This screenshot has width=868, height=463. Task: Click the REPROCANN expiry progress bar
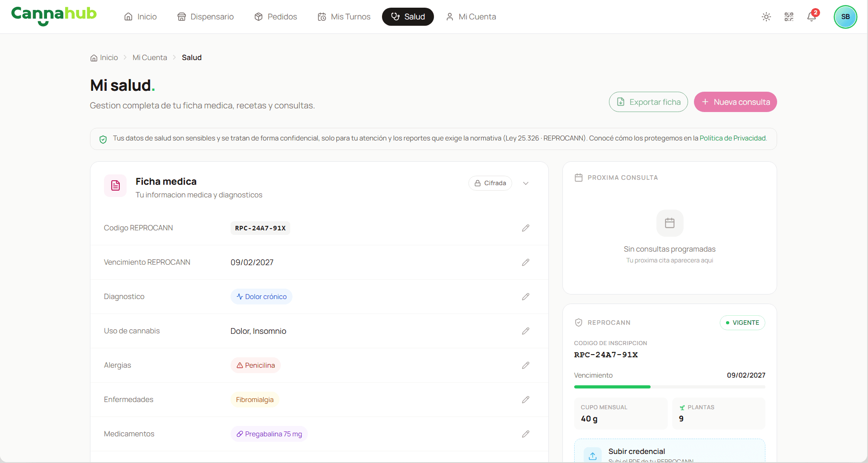[x=670, y=387]
